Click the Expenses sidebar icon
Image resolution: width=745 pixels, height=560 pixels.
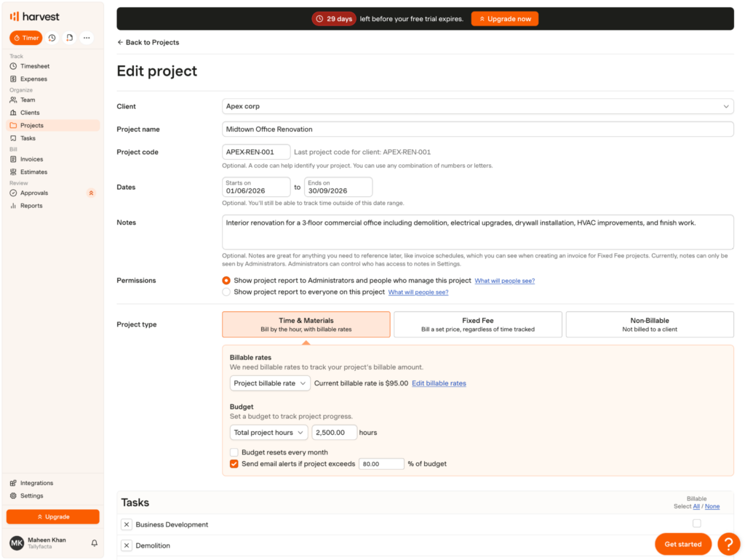(x=13, y=79)
